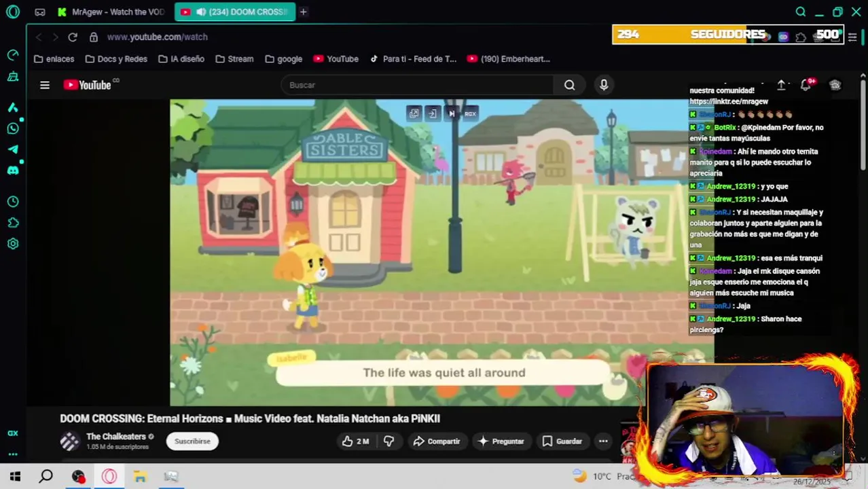The height and width of the screenshot is (489, 868).
Task: Open WhatsApp in the sidebar
Action: point(13,128)
